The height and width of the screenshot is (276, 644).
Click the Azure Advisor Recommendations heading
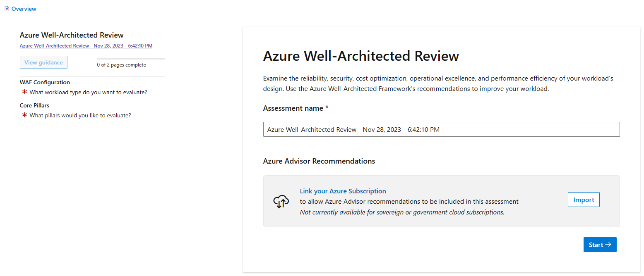click(319, 161)
